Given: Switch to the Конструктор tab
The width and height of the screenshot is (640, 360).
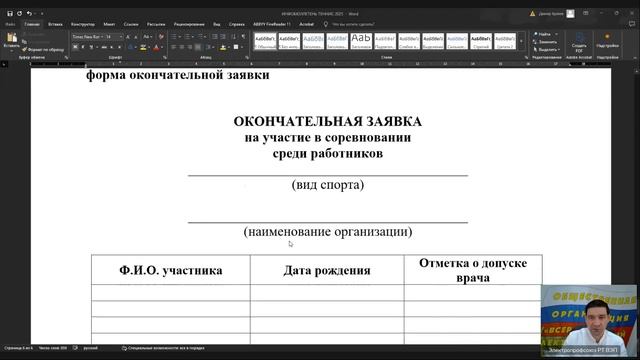Looking at the screenshot, I should click(x=82, y=24).
